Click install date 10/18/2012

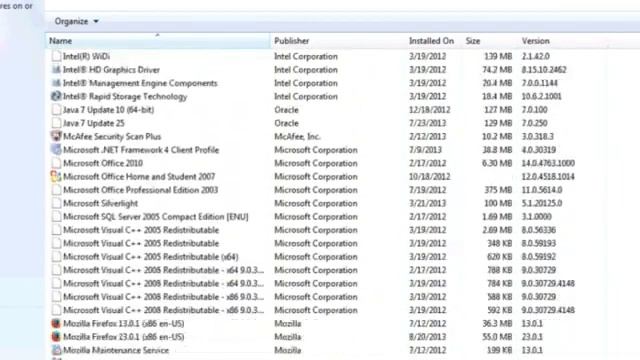click(x=429, y=177)
